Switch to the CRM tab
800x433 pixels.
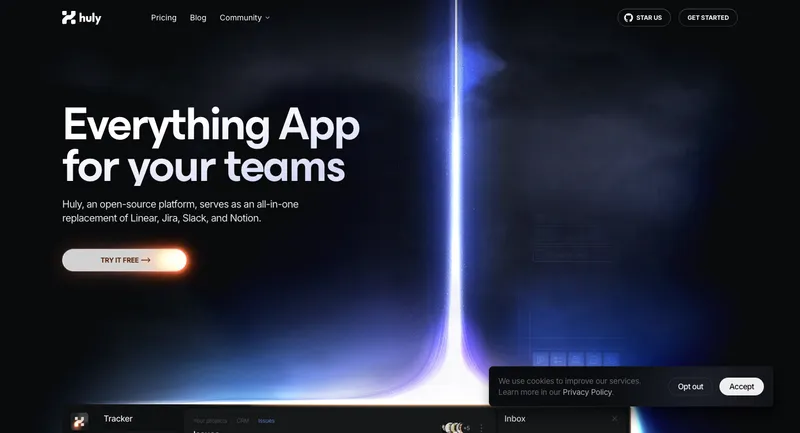click(242, 420)
